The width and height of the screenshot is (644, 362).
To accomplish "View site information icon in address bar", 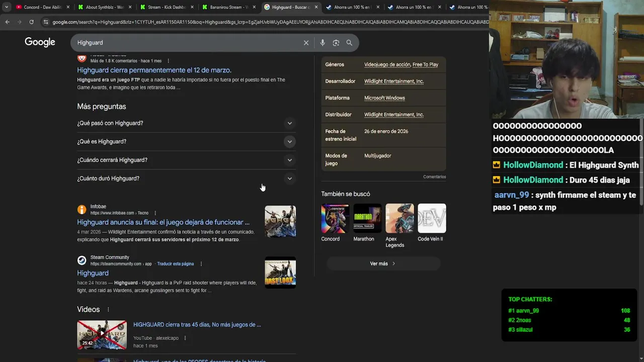I will pos(46,22).
